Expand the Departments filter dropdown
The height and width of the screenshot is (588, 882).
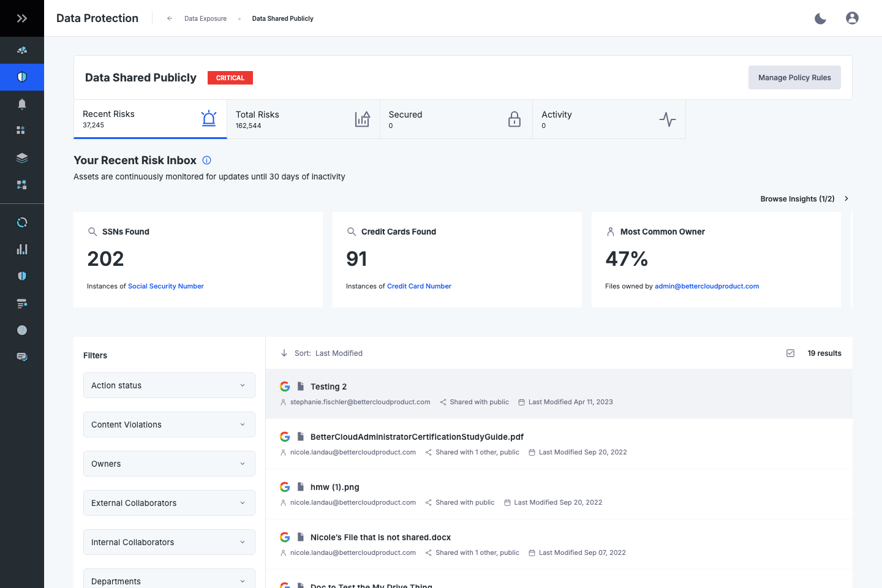tap(169, 579)
